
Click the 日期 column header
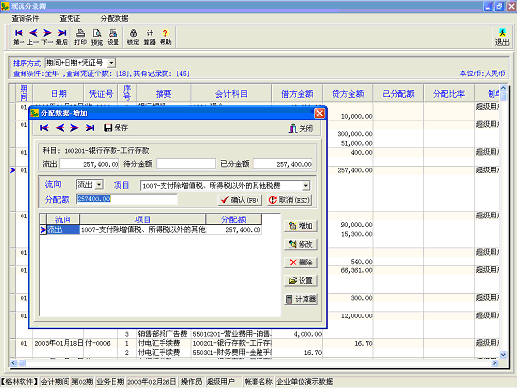coord(58,94)
